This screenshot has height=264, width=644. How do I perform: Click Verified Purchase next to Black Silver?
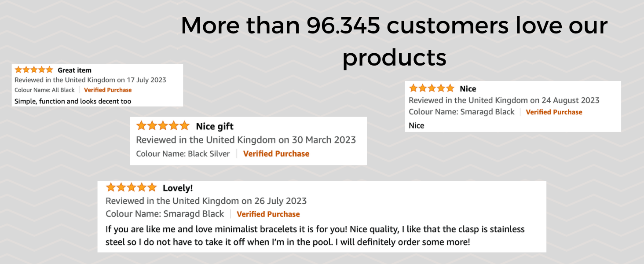pyautogui.click(x=276, y=154)
